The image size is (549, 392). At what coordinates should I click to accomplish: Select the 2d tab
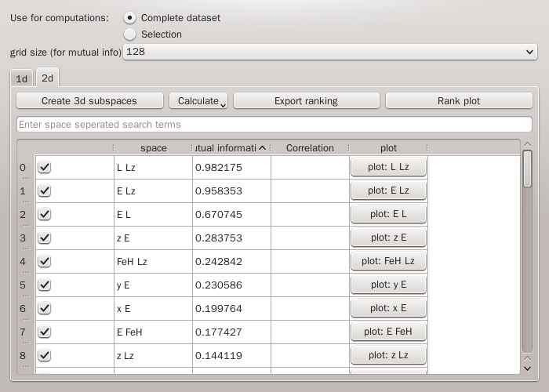point(48,78)
